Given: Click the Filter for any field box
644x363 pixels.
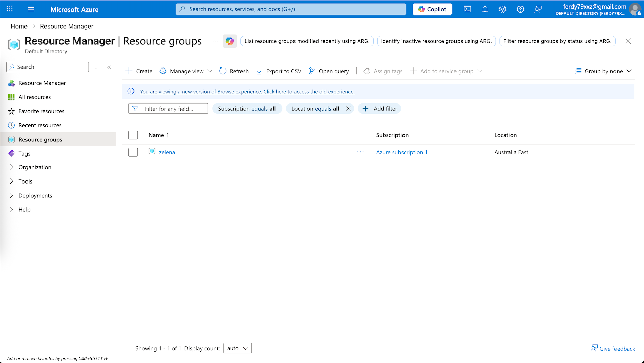Looking at the screenshot, I should coord(168,109).
